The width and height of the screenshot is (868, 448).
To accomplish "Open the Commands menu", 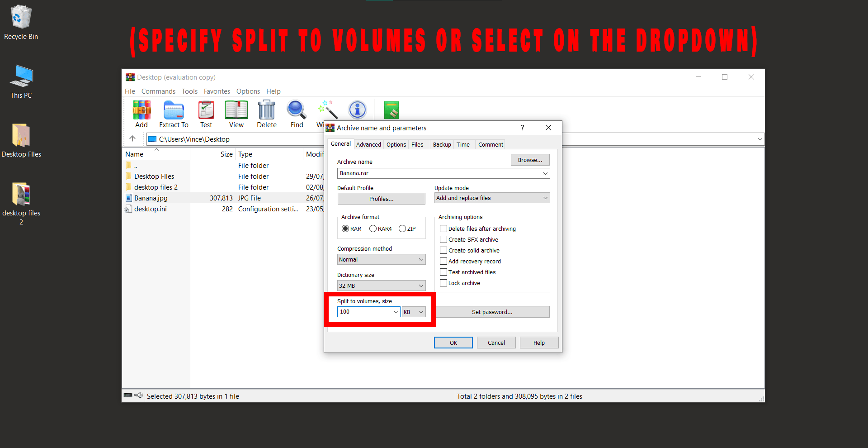I will tap(158, 91).
